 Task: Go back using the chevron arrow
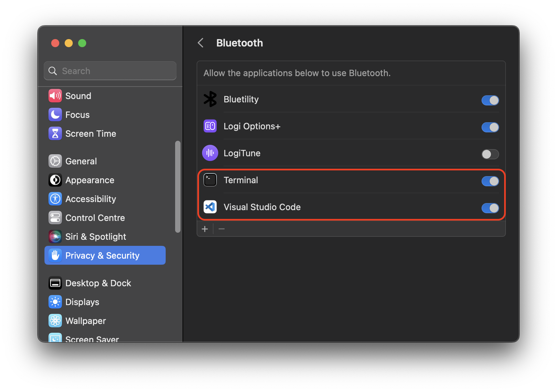point(201,43)
